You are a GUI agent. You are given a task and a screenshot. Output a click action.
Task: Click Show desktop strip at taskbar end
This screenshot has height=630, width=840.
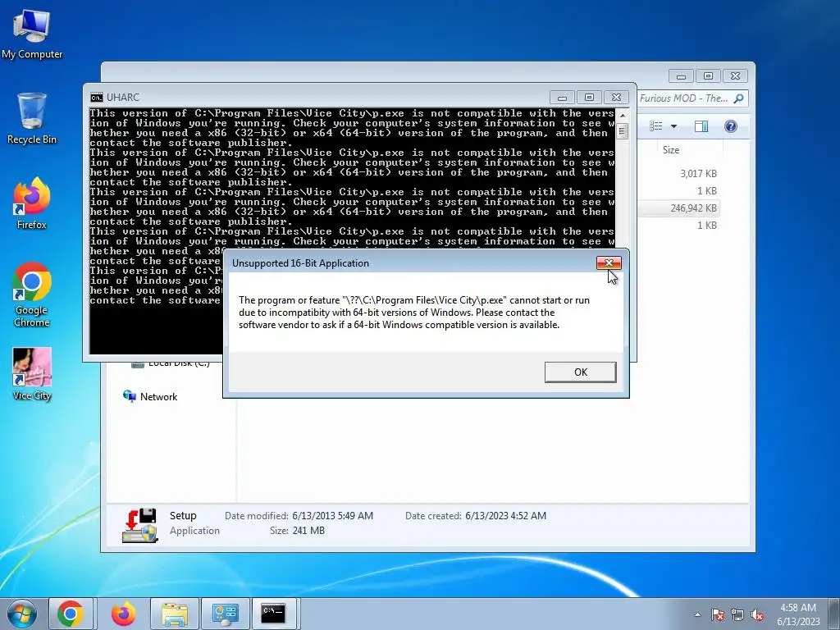click(834, 614)
